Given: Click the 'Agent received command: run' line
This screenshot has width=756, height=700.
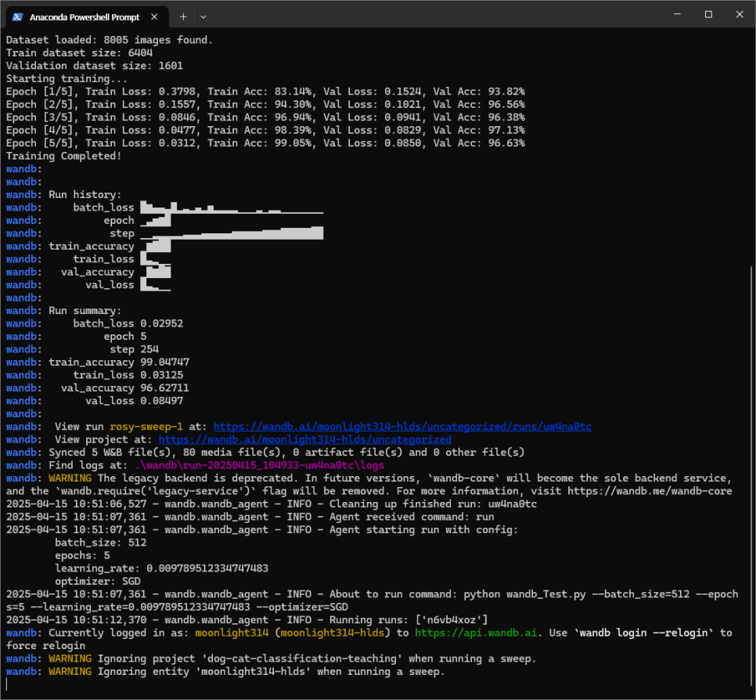Looking at the screenshot, I should point(250,517).
